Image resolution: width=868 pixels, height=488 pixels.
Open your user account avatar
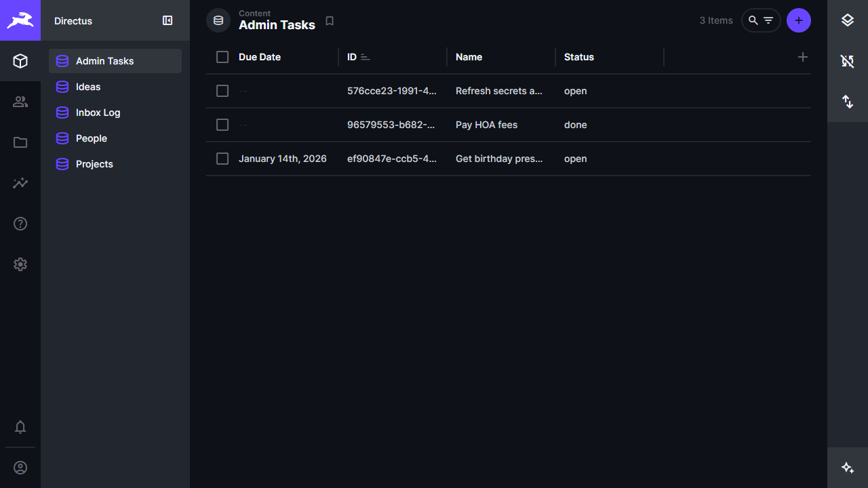pos(20,468)
